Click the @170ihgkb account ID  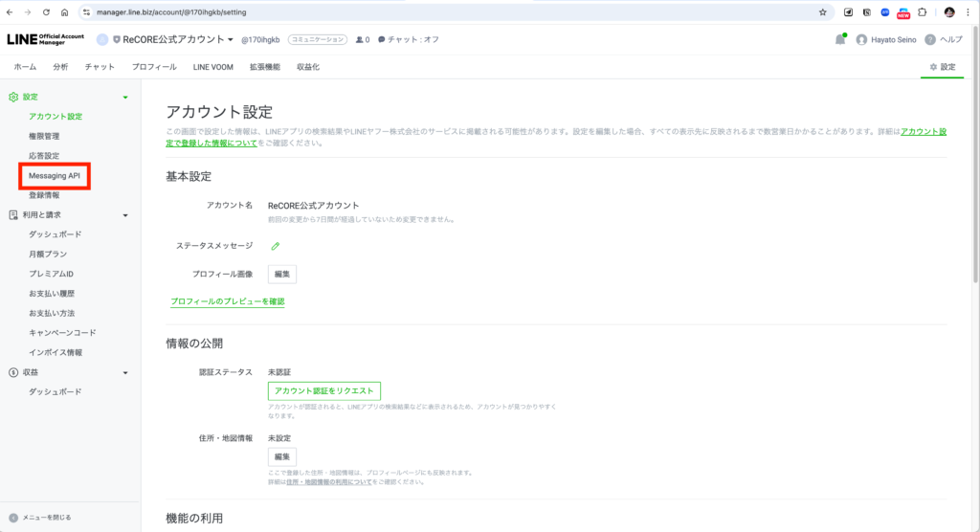click(260, 39)
